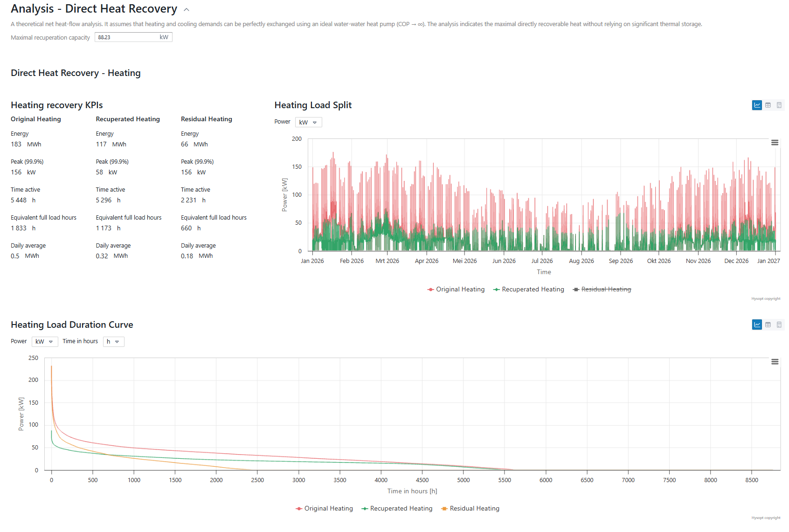Switch Heating Load Split to table view
The width and height of the screenshot is (789, 532).
pos(768,105)
